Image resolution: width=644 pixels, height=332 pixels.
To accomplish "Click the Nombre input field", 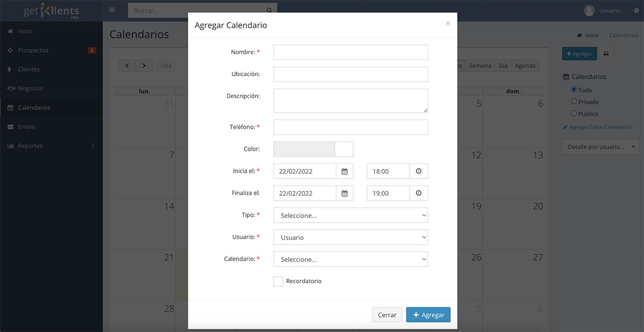I will (350, 52).
